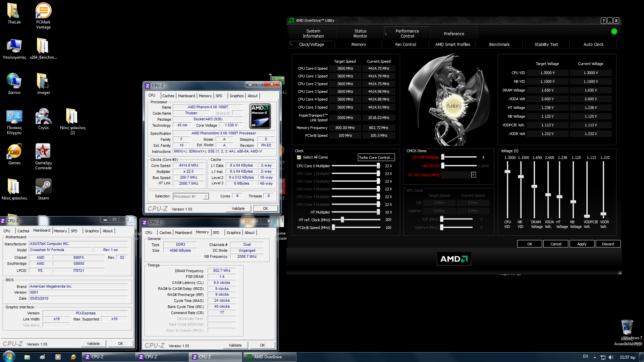Screen dimensions: 644x362
Task: Open the images folder icon
Action: point(43,84)
